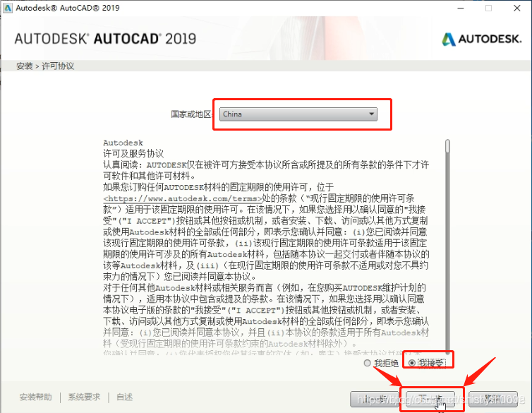
Task: Click the 安装 > 许可协议 breadcrumb text
Action: click(45, 66)
